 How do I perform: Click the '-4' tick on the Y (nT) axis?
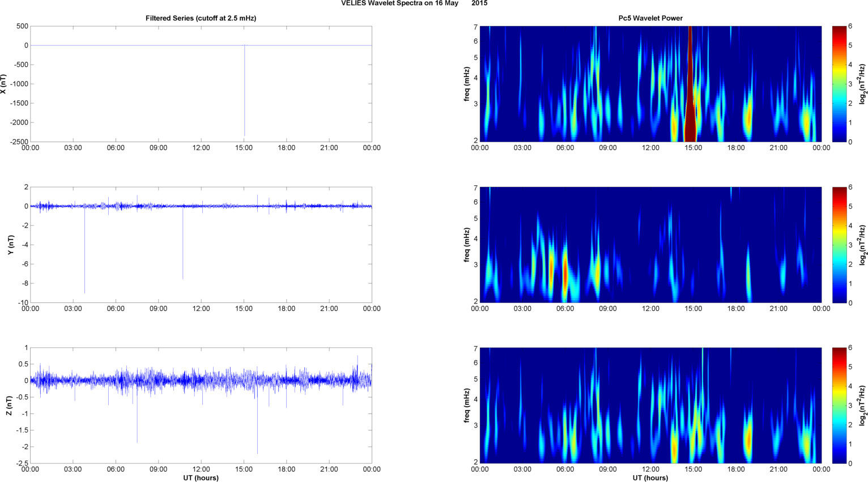tap(24, 245)
